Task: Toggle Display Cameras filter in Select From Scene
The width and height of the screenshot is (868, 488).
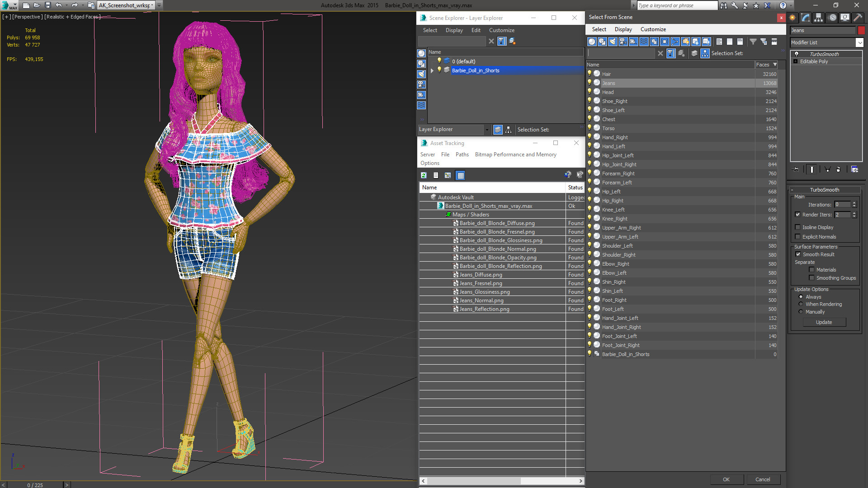Action: tap(623, 42)
